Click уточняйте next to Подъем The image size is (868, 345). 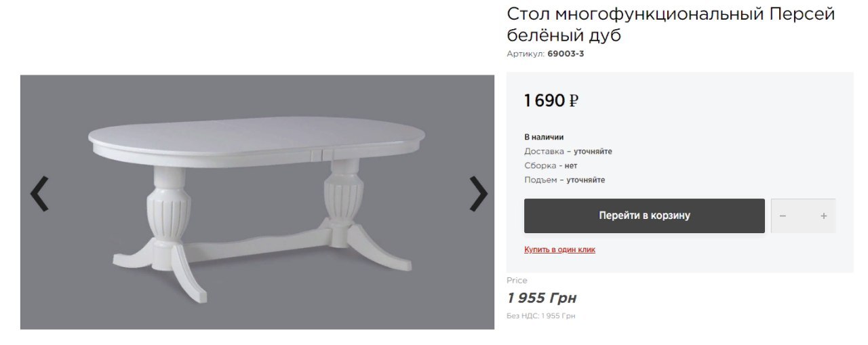pyautogui.click(x=586, y=180)
